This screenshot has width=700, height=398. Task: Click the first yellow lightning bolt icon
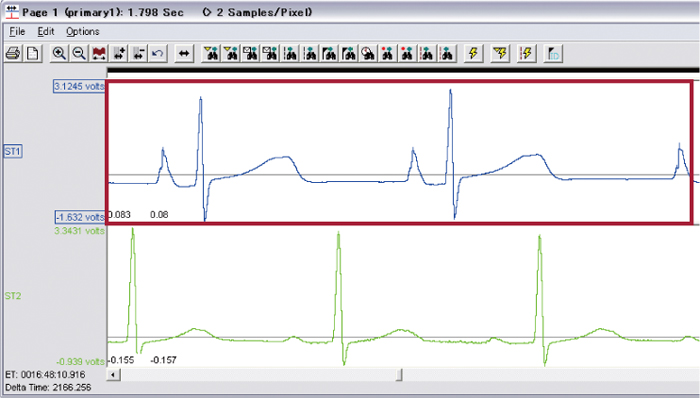(x=473, y=54)
